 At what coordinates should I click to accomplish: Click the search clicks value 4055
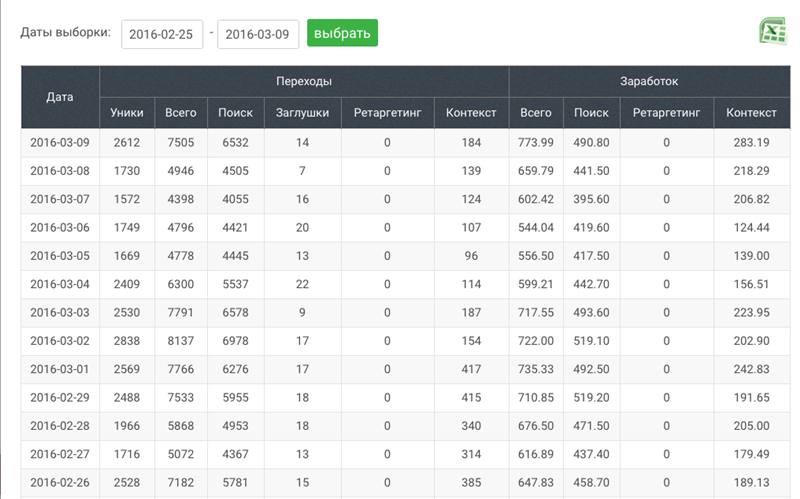235,199
